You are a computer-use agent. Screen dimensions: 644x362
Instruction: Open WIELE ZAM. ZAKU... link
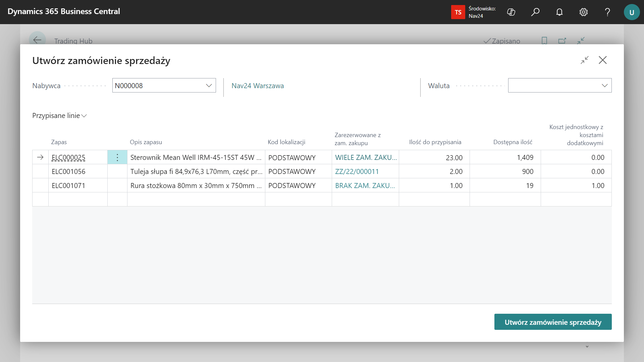tap(366, 158)
